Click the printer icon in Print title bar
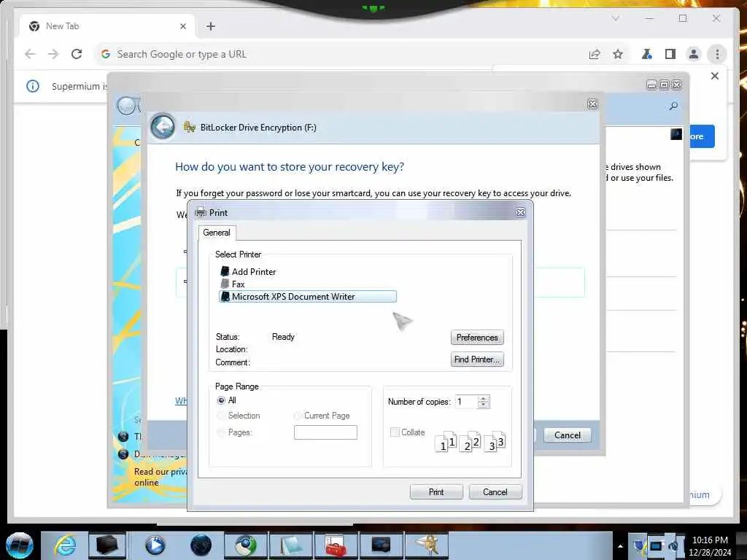 (x=201, y=212)
